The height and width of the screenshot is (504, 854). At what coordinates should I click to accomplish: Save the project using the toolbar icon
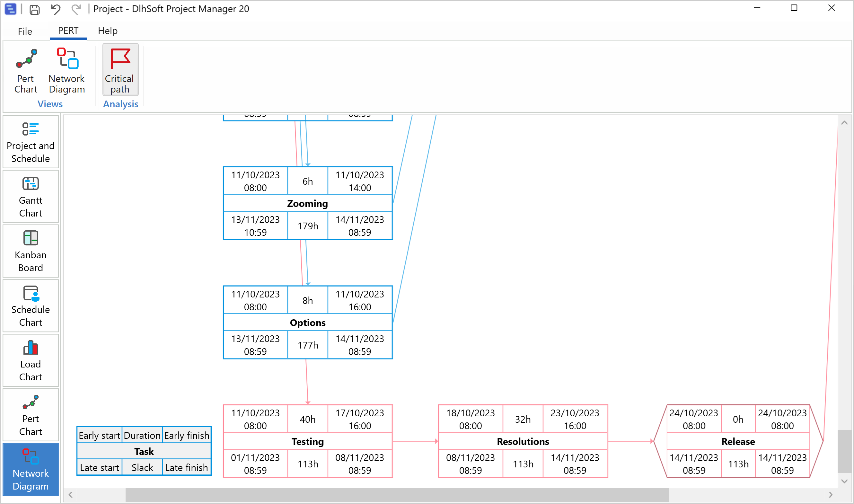tap(34, 9)
